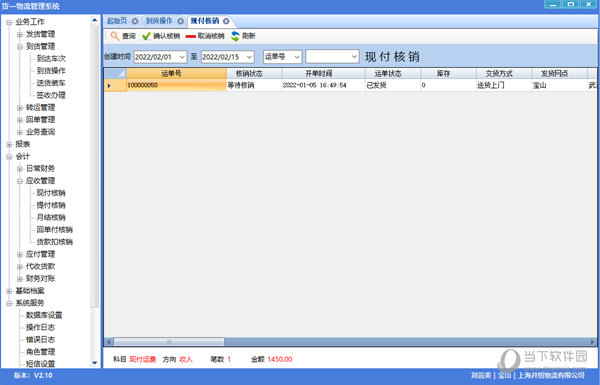Select 货款扣核销 in the tree
This screenshot has width=600, height=385.
click(x=54, y=242)
